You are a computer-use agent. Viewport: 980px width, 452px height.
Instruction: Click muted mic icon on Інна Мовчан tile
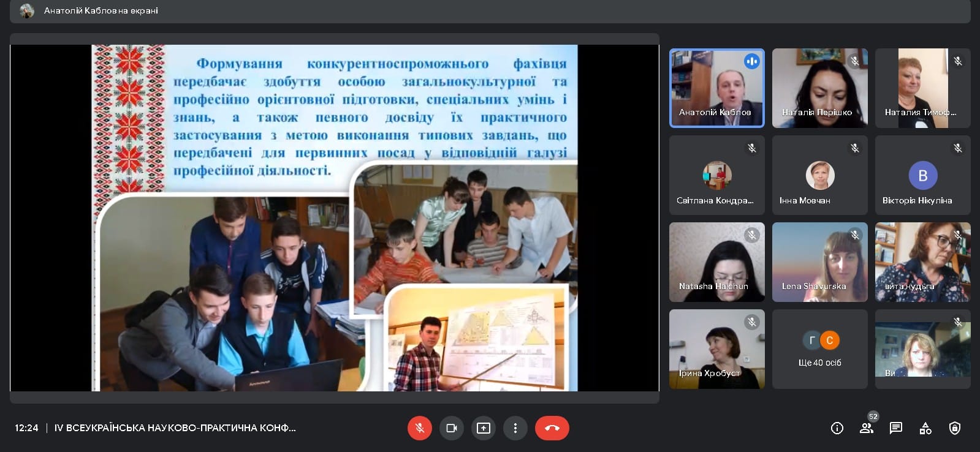pyautogui.click(x=855, y=148)
